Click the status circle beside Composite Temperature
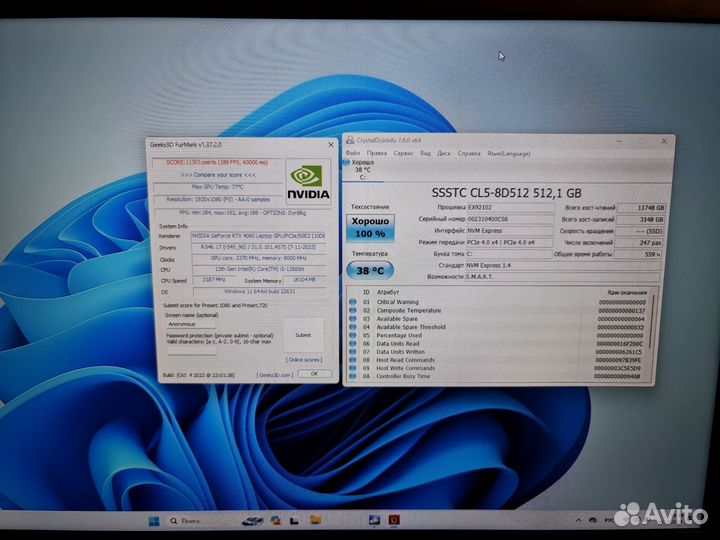The width and height of the screenshot is (720, 540). pos(353,310)
